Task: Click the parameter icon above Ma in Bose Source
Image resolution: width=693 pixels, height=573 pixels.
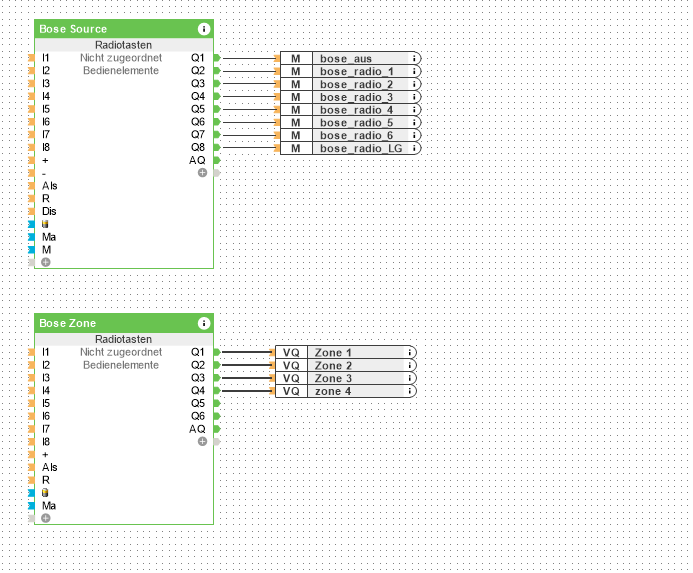Action: (x=45, y=224)
